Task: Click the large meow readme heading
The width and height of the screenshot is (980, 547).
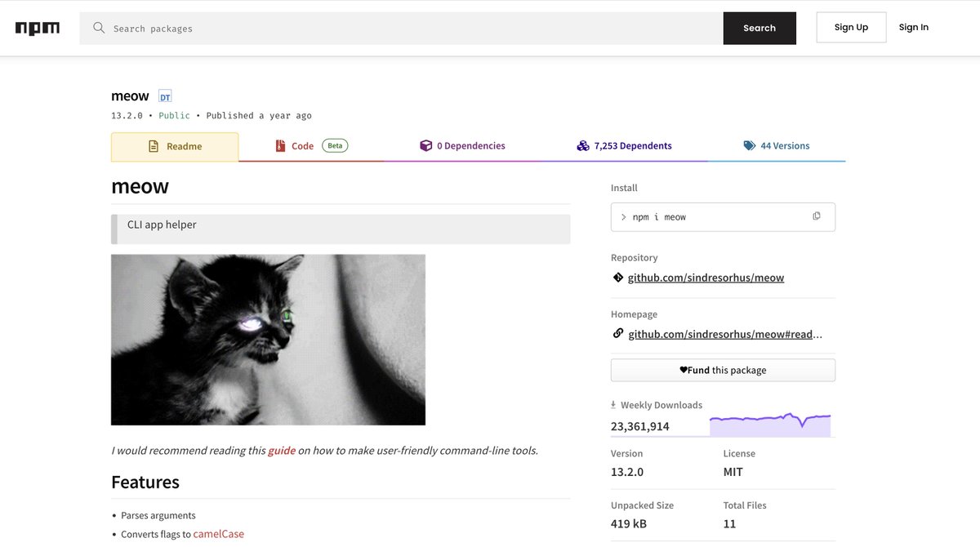Action: tap(140, 186)
